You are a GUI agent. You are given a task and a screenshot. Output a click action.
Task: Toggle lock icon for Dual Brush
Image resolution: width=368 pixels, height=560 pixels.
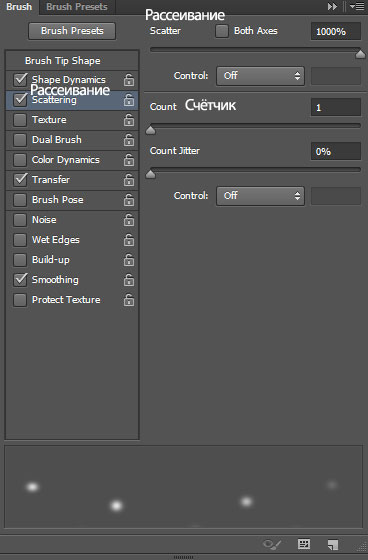pos(129,140)
